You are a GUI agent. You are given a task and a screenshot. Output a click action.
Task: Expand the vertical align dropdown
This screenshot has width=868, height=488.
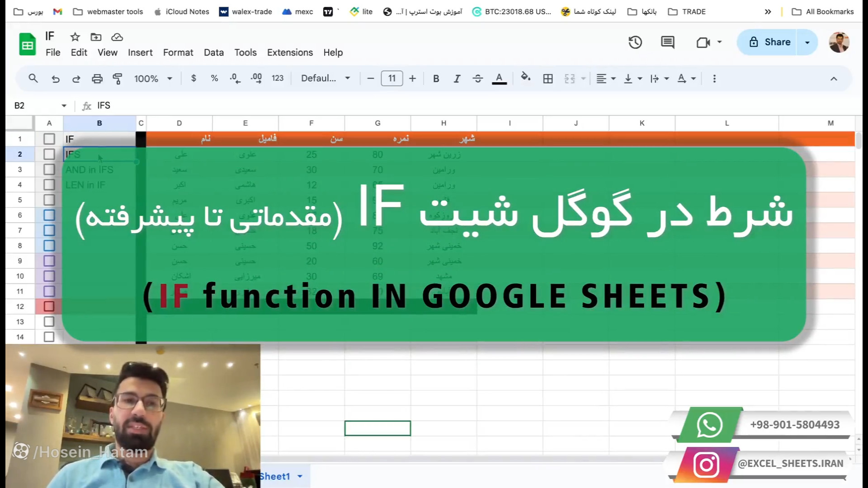(x=640, y=79)
